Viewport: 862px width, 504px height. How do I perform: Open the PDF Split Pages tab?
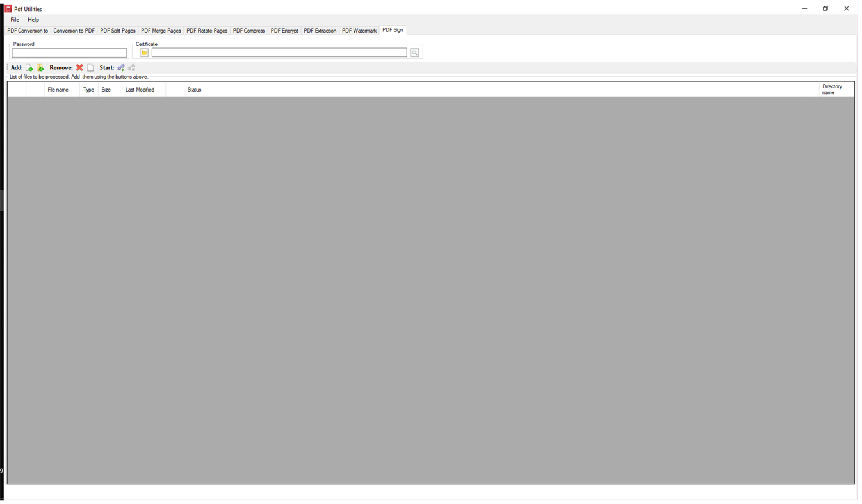click(x=118, y=30)
